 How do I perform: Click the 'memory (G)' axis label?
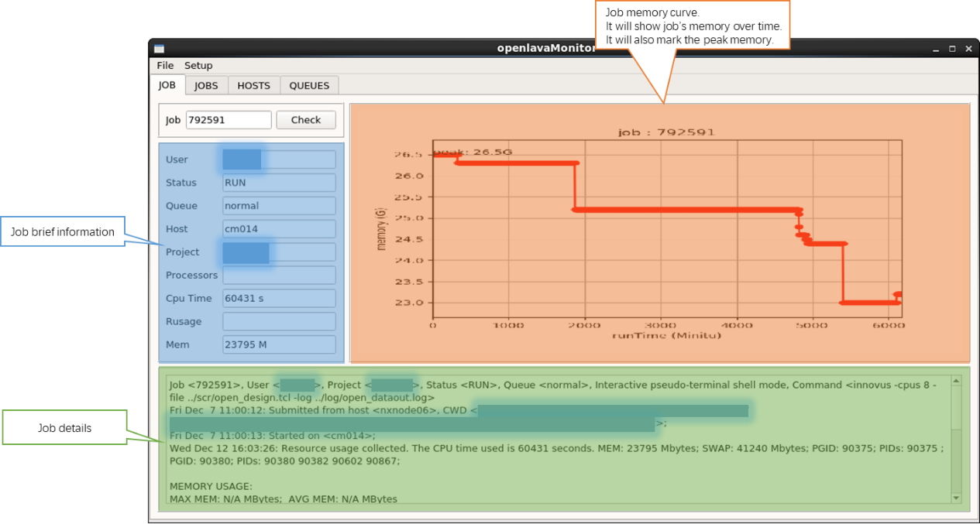(381, 228)
